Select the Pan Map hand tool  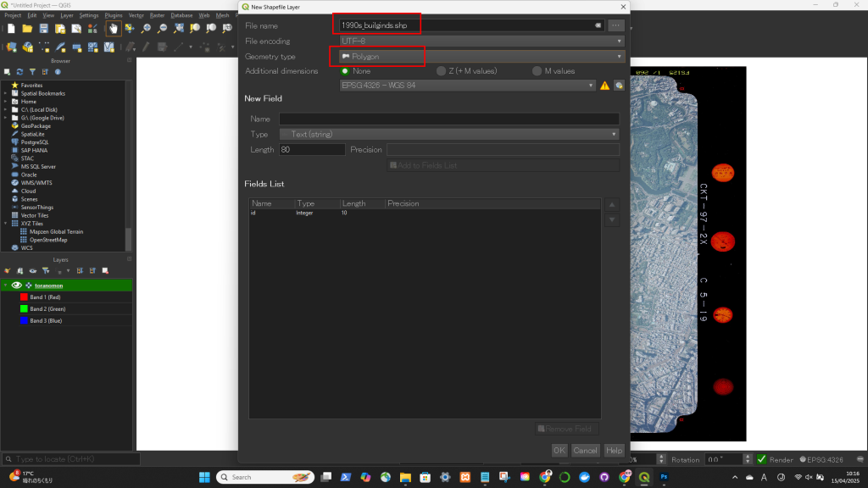coord(113,28)
